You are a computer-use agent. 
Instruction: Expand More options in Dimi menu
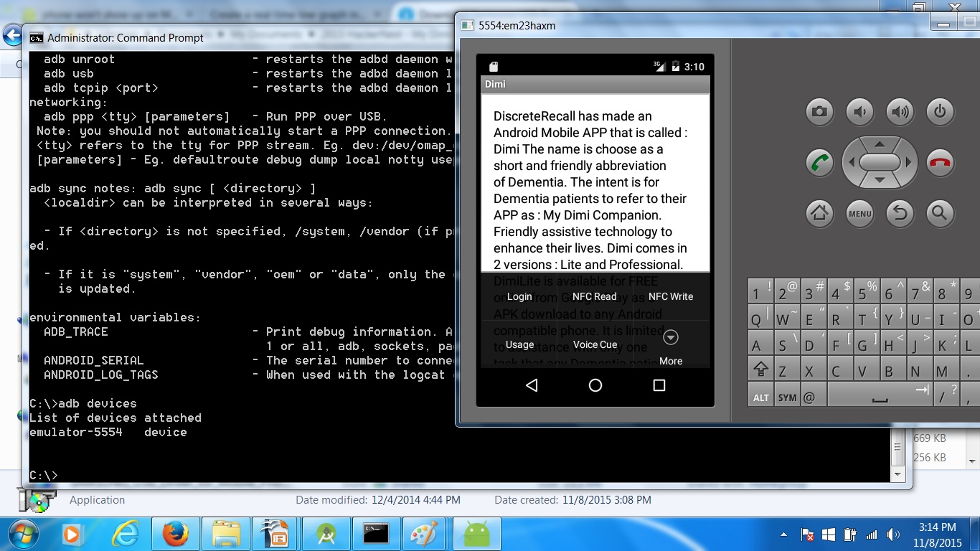click(x=671, y=345)
